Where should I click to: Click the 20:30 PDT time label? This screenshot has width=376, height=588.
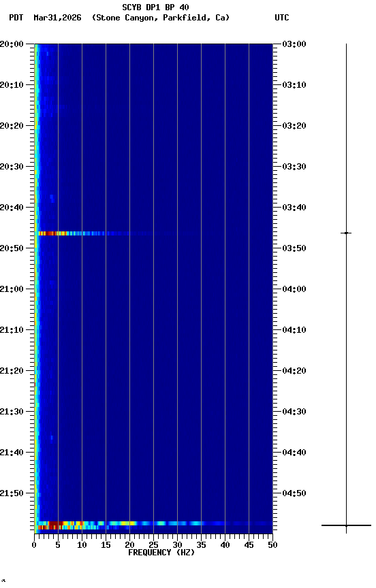[12, 167]
